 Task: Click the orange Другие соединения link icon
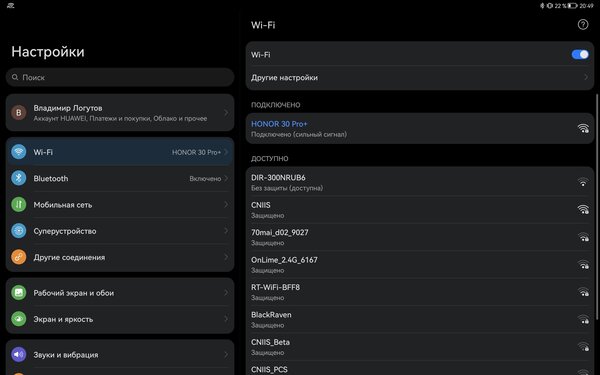coord(18,258)
